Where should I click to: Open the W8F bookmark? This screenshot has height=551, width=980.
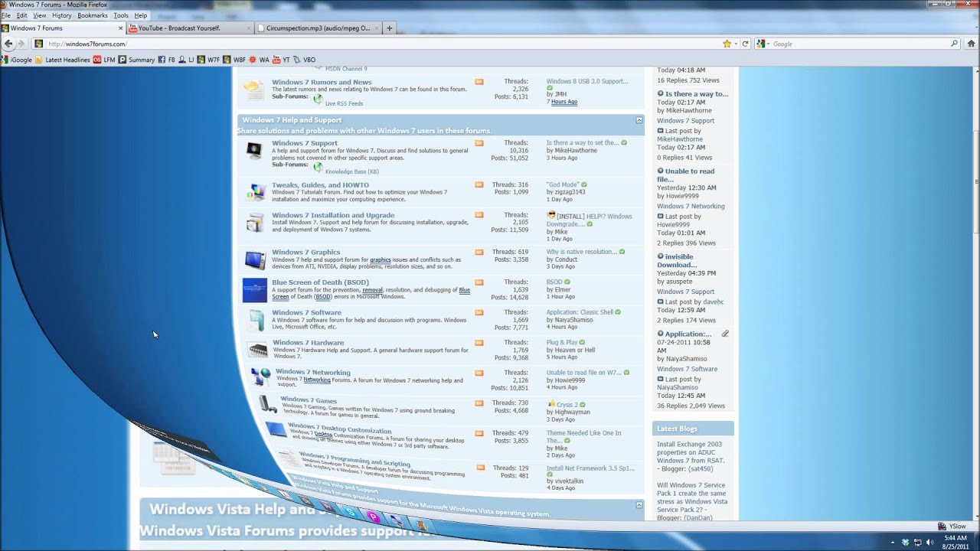click(235, 60)
